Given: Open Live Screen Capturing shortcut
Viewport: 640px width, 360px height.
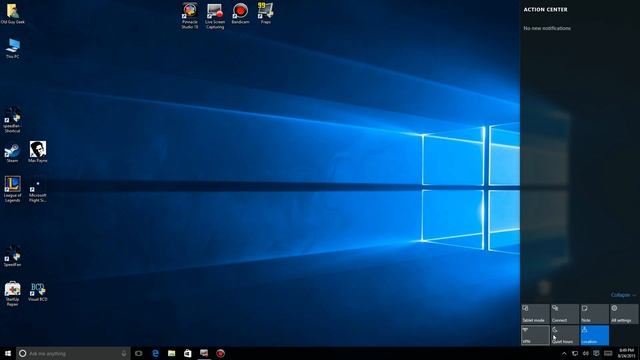Looking at the screenshot, I should pyautogui.click(x=215, y=16).
